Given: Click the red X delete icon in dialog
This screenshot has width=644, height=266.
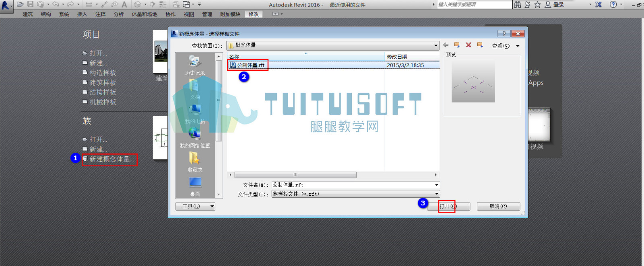Looking at the screenshot, I should click(x=469, y=45).
